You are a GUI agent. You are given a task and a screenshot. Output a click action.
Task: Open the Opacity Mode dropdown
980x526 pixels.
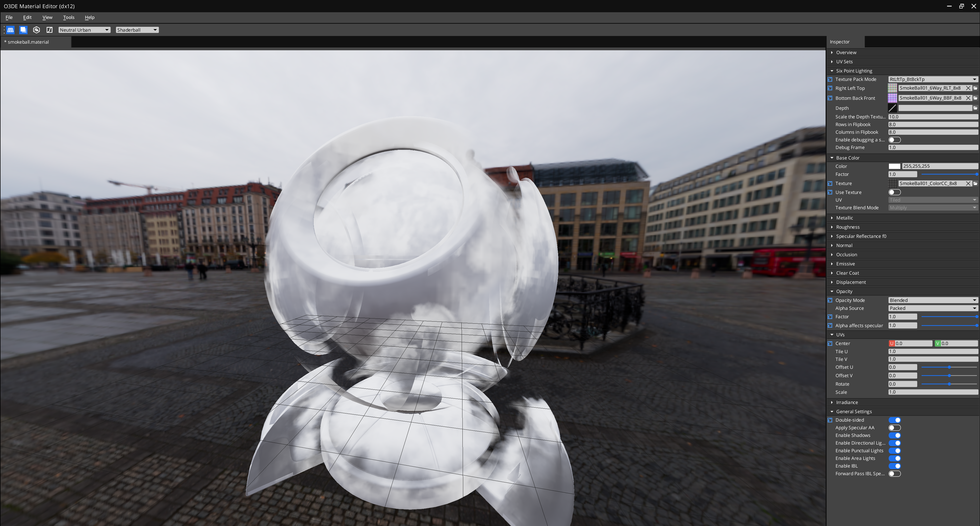pos(933,300)
